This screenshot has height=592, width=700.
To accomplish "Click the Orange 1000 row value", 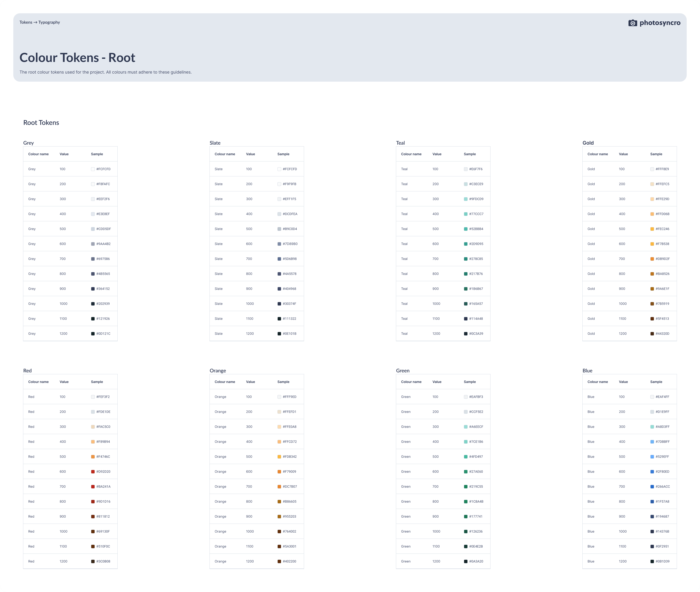I will [250, 532].
